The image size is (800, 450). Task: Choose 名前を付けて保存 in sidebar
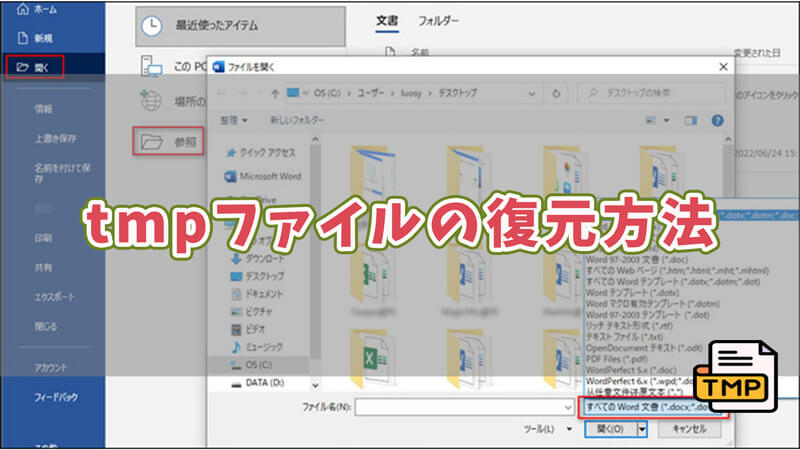click(62, 173)
